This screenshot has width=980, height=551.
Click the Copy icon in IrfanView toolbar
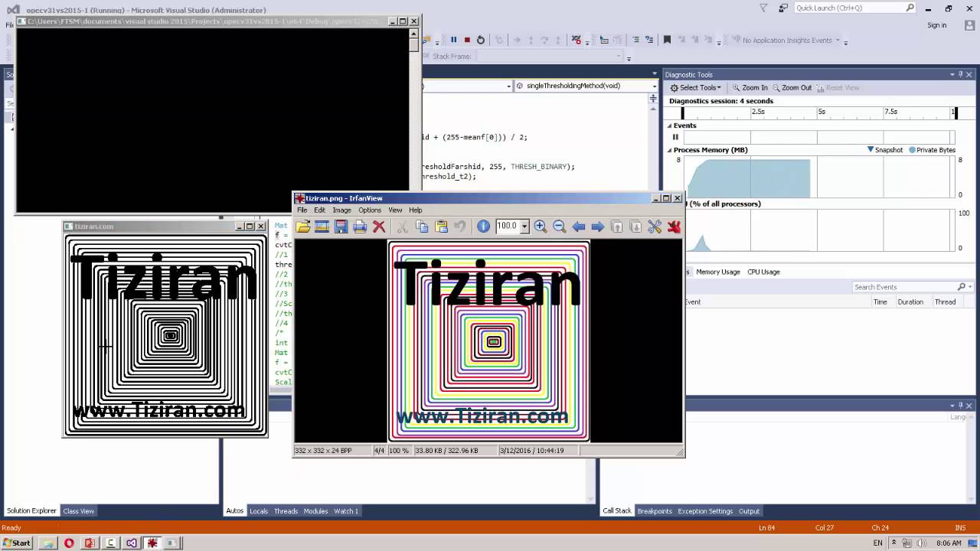pyautogui.click(x=422, y=227)
